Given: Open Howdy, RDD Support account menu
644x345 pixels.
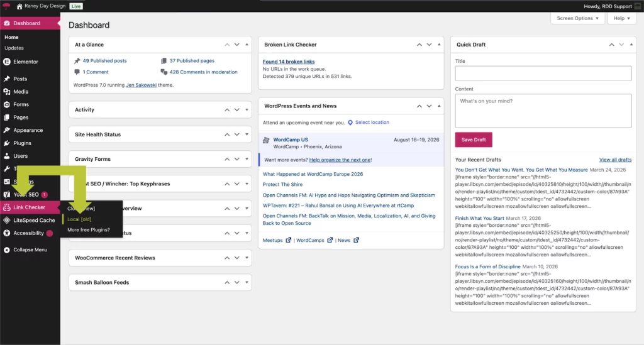Looking at the screenshot, I should point(611,6).
